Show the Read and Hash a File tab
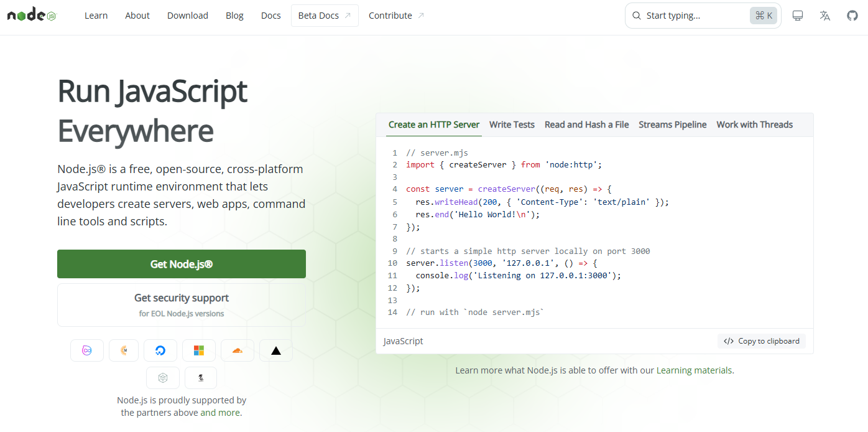The image size is (868, 432). click(587, 124)
